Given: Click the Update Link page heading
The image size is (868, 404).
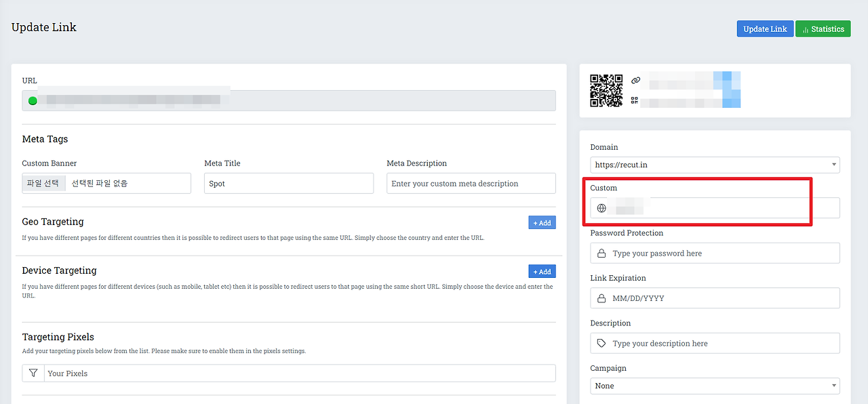Looking at the screenshot, I should coord(44,27).
